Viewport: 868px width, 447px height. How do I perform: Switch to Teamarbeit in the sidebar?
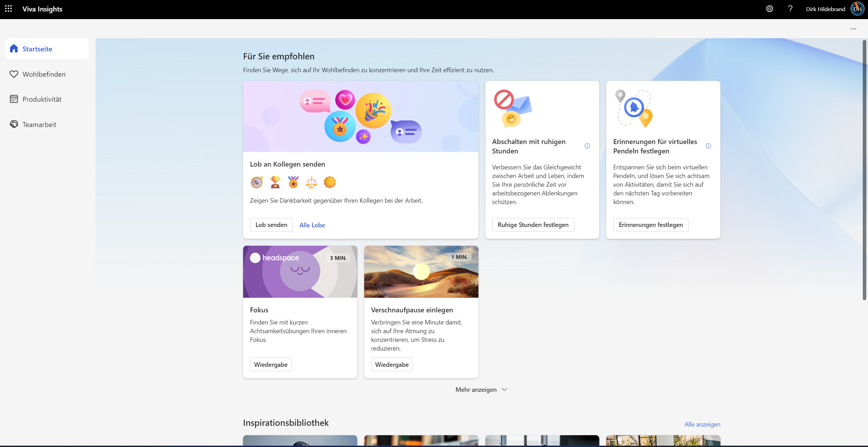(x=39, y=125)
